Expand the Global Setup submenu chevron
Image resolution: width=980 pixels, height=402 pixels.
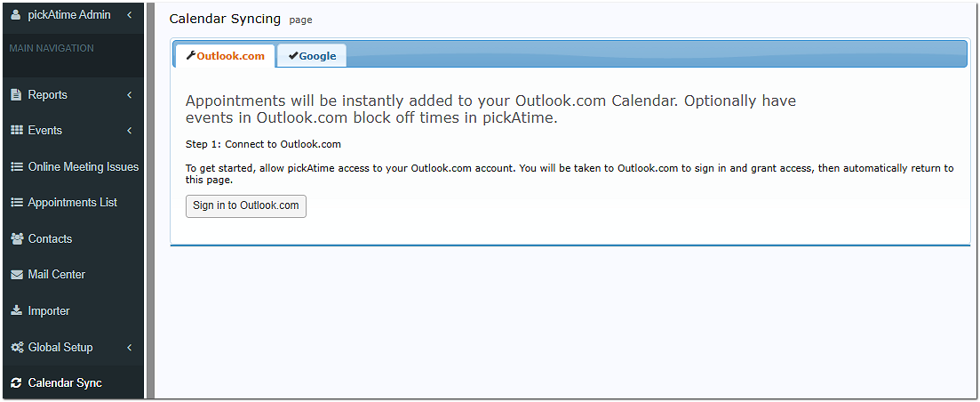point(129,348)
